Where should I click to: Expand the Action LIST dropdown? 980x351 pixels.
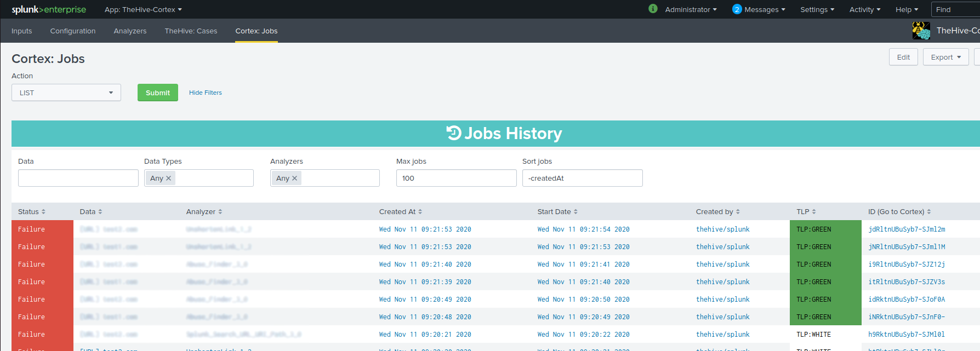66,93
